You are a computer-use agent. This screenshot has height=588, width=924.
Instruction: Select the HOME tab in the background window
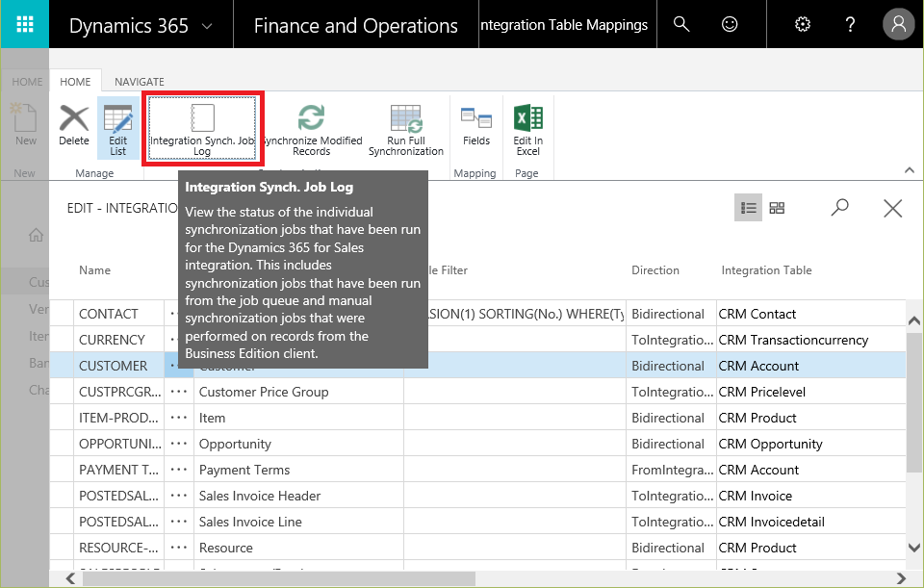click(x=27, y=82)
